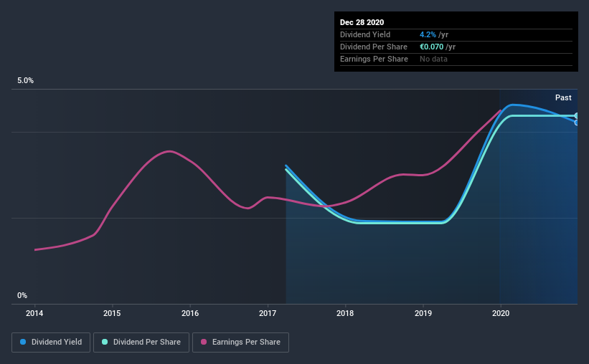The image size is (589, 364).
Task: Click the 2020 x-axis label
Action: click(x=501, y=313)
